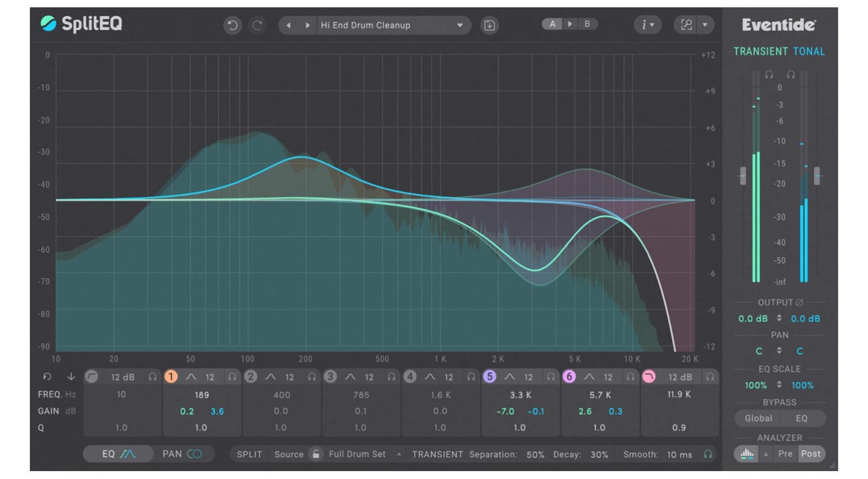
Task: Select the band 6 pink number badge
Action: (569, 377)
